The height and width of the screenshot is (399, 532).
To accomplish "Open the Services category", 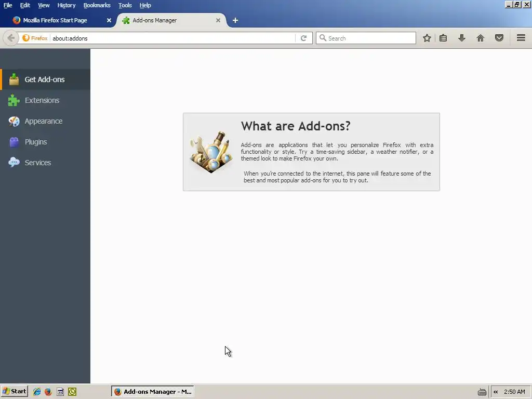I will [45, 163].
